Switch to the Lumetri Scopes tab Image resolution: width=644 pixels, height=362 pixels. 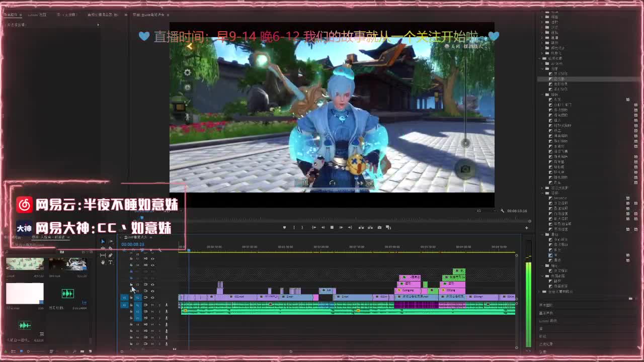[36, 15]
